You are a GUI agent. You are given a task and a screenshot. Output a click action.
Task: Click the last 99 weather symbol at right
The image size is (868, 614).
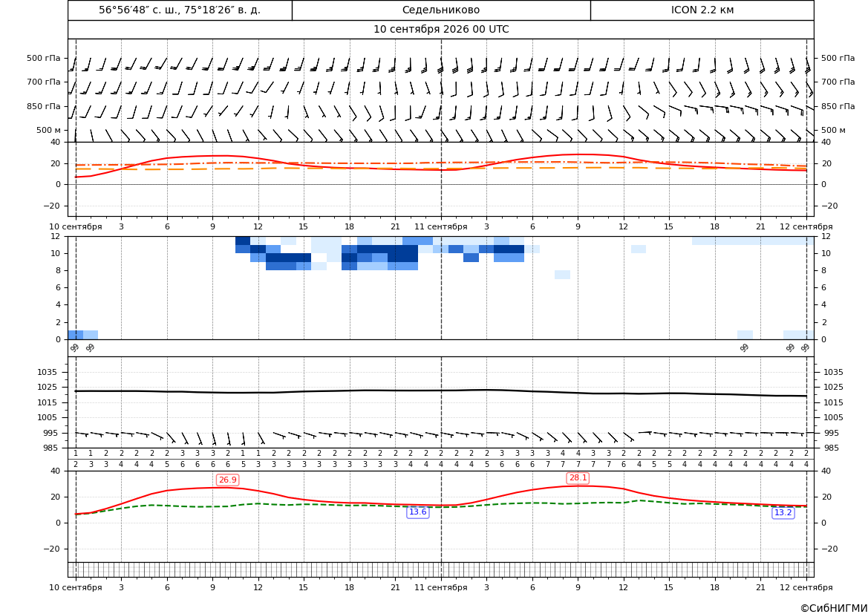[805, 347]
